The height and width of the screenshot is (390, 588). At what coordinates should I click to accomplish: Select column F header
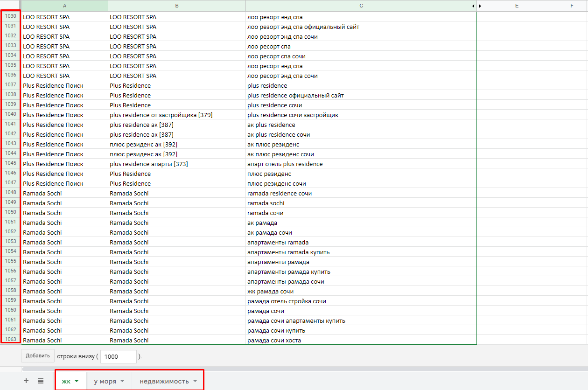tap(572, 6)
